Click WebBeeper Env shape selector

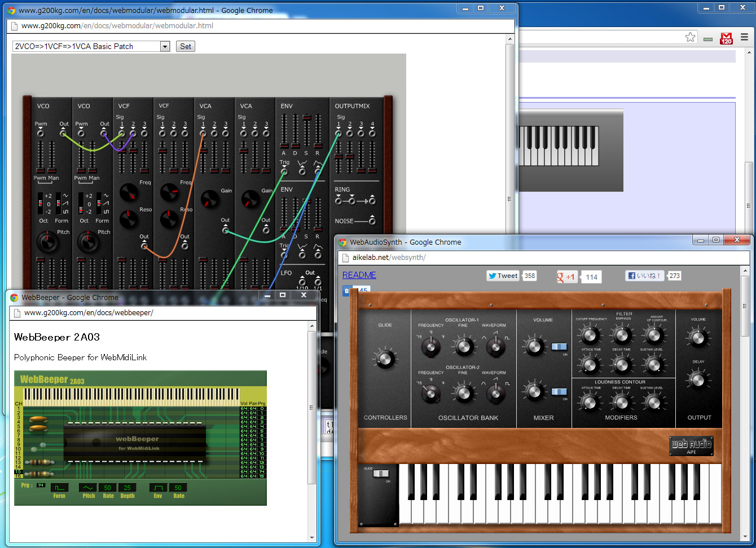click(158, 488)
